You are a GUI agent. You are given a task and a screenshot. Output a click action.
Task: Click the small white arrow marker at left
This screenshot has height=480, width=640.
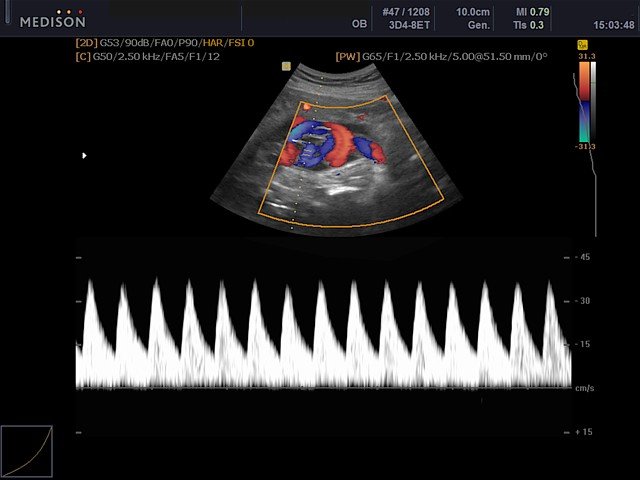pos(84,155)
